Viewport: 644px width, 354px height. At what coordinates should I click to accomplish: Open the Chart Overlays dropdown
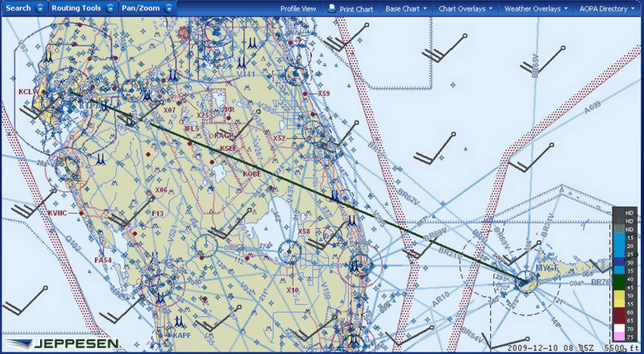(465, 8)
